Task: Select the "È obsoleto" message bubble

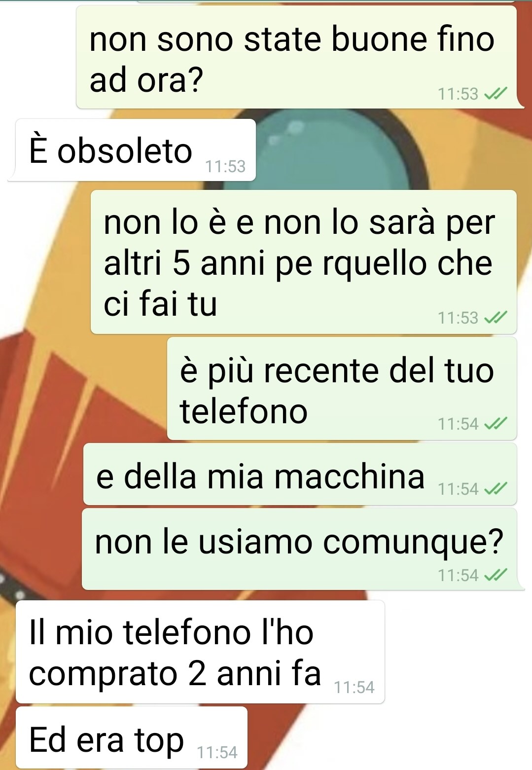Action: (x=132, y=150)
